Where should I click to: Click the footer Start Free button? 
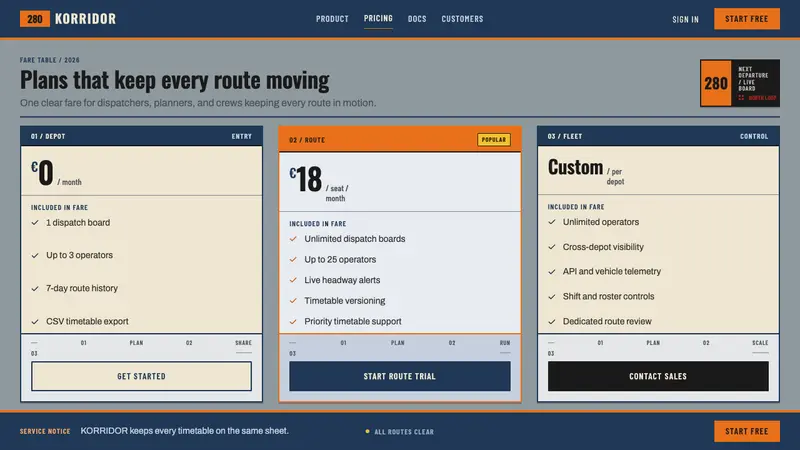[746, 431]
